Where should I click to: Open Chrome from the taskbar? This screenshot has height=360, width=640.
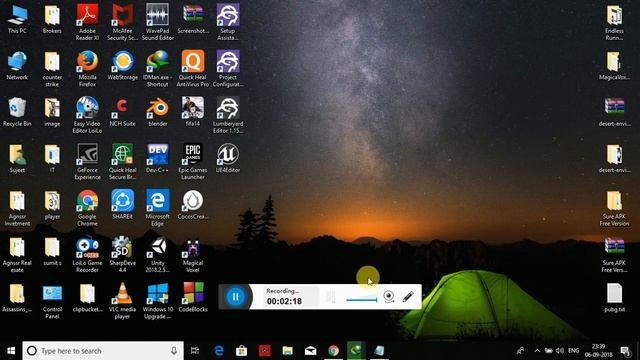333,351
